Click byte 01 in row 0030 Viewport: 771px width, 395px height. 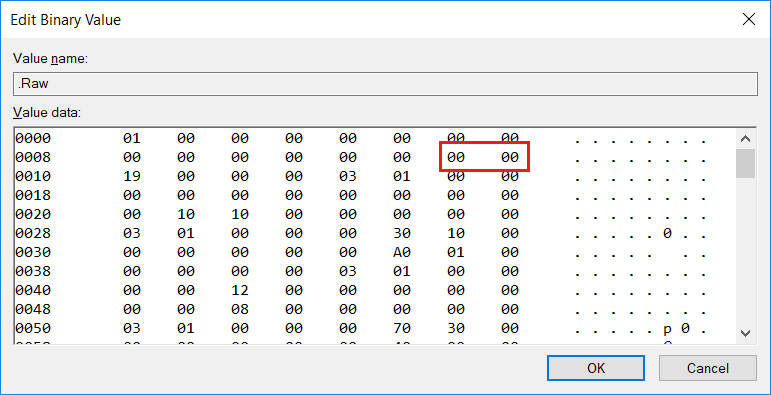point(456,252)
